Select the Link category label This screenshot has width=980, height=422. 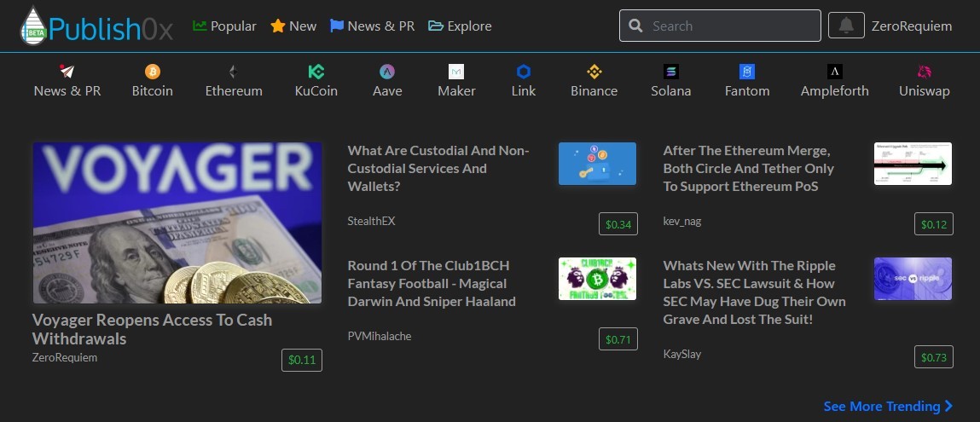[523, 91]
